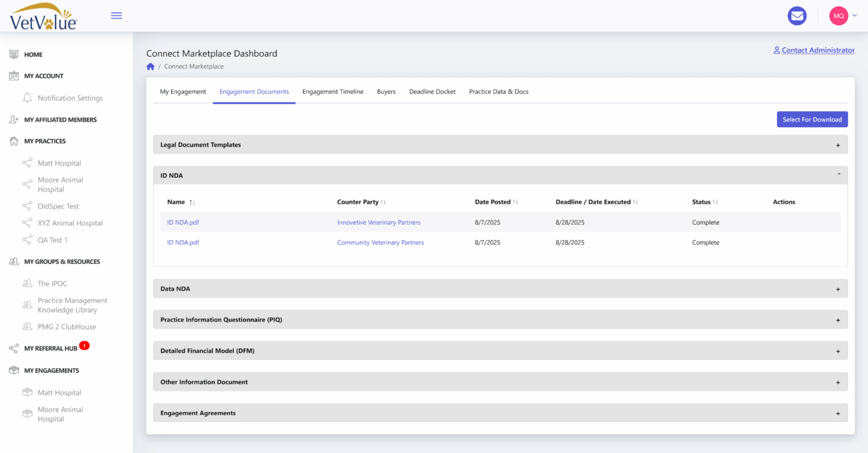
Task: Click the MQ user avatar
Action: click(838, 16)
